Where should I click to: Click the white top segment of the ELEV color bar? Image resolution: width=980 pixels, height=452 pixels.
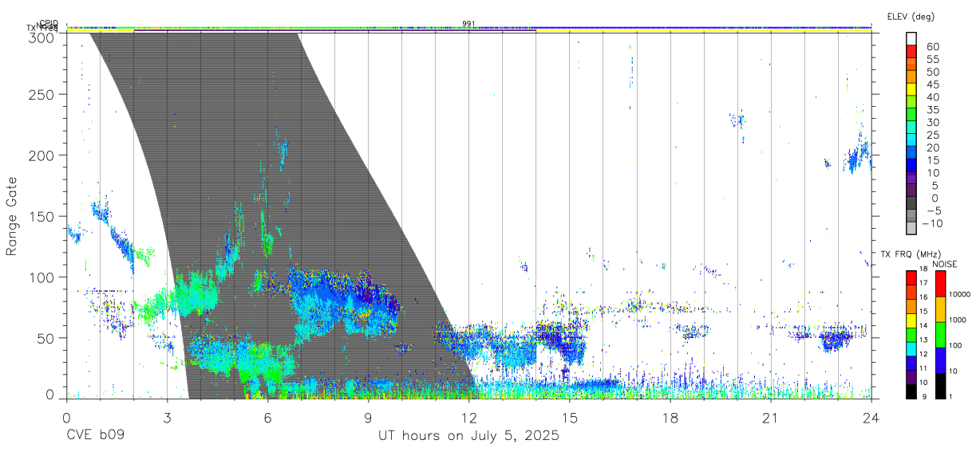click(x=911, y=38)
